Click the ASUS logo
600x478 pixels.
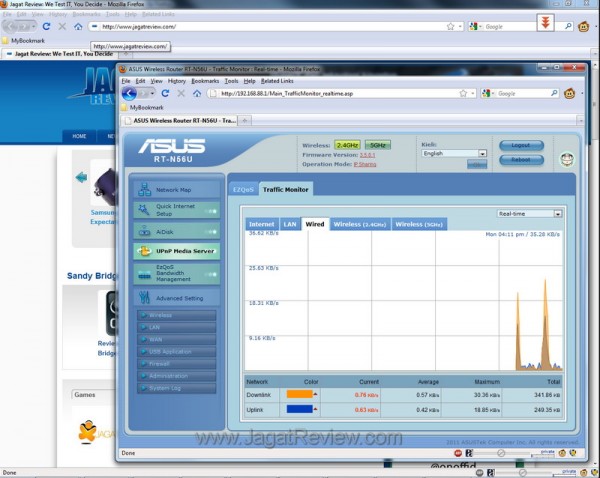(172, 147)
